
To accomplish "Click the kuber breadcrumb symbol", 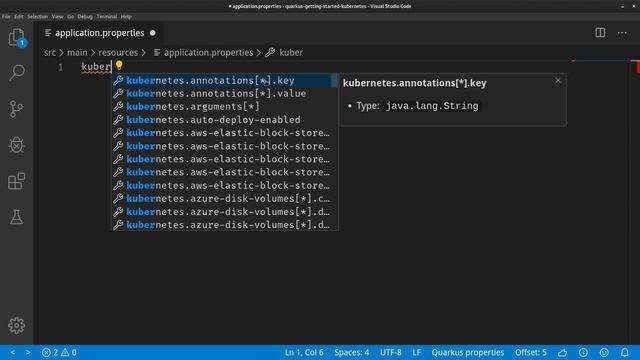I will (284, 53).
